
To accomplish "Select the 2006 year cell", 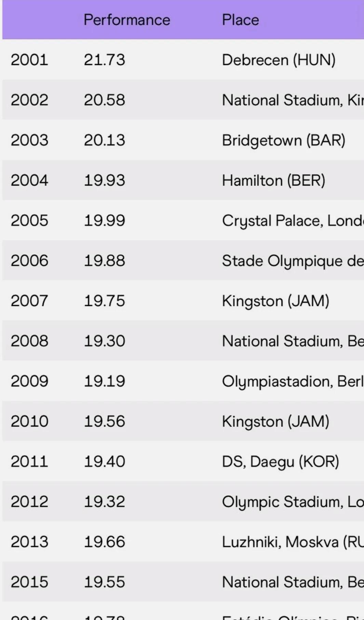I will coord(29,261).
